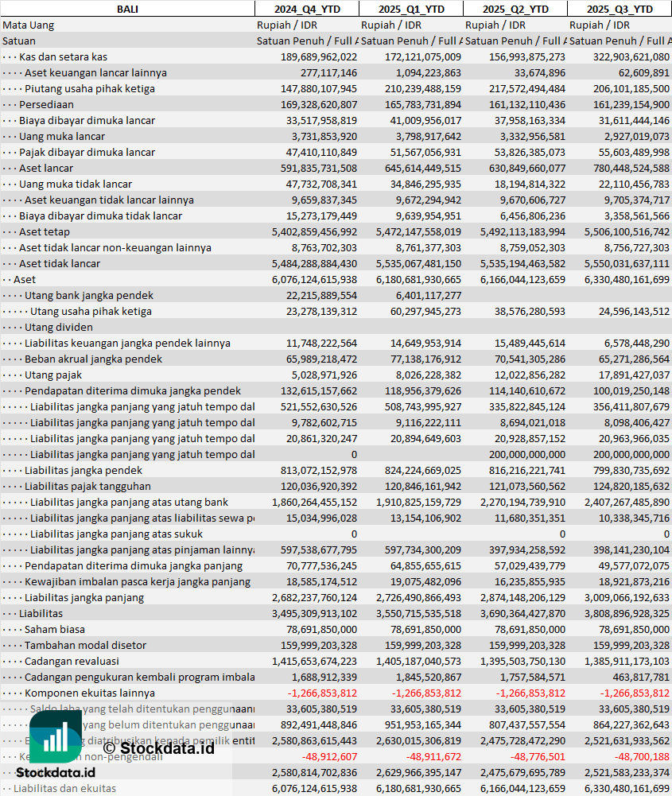Click the Saham biasa row label
The height and width of the screenshot is (796, 672).
(55, 630)
